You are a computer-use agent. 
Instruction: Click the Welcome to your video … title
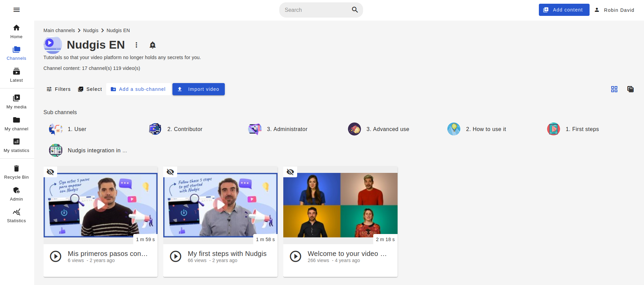347,254
